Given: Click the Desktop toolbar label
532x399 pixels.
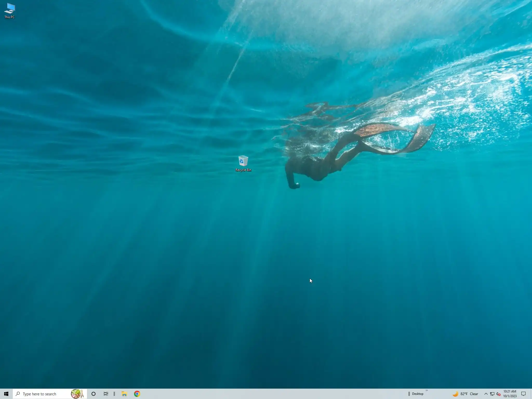Looking at the screenshot, I should tap(417, 394).
